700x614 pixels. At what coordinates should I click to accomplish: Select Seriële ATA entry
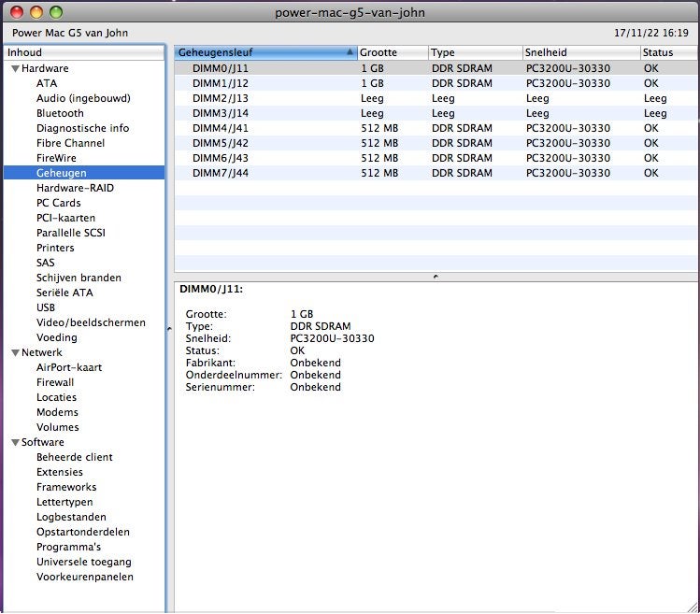coord(64,293)
